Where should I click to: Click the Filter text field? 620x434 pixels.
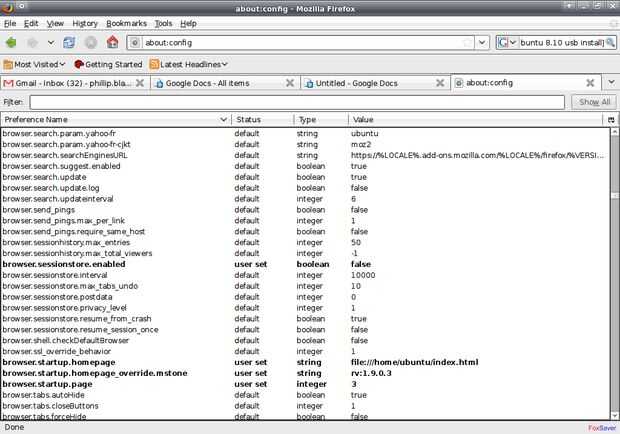297,102
